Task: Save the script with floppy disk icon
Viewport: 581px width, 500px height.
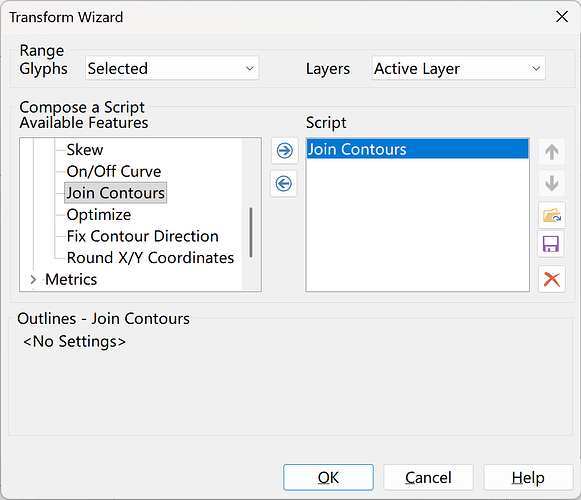Action: [551, 244]
